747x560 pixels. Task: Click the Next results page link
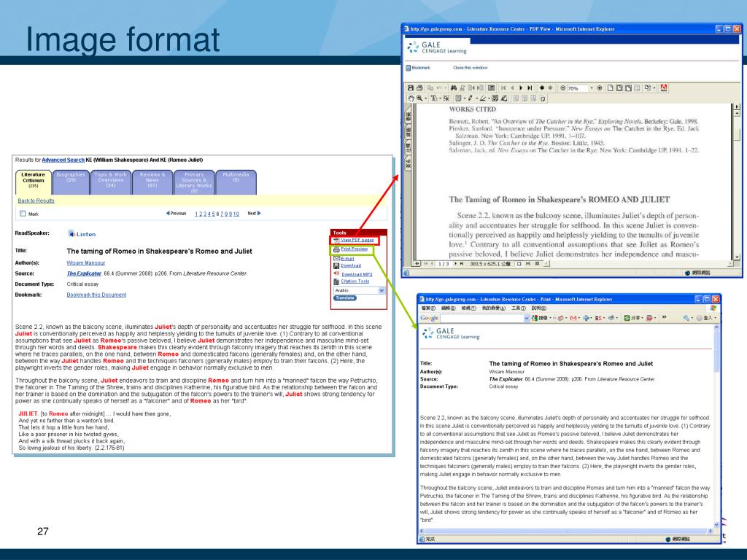click(x=254, y=214)
